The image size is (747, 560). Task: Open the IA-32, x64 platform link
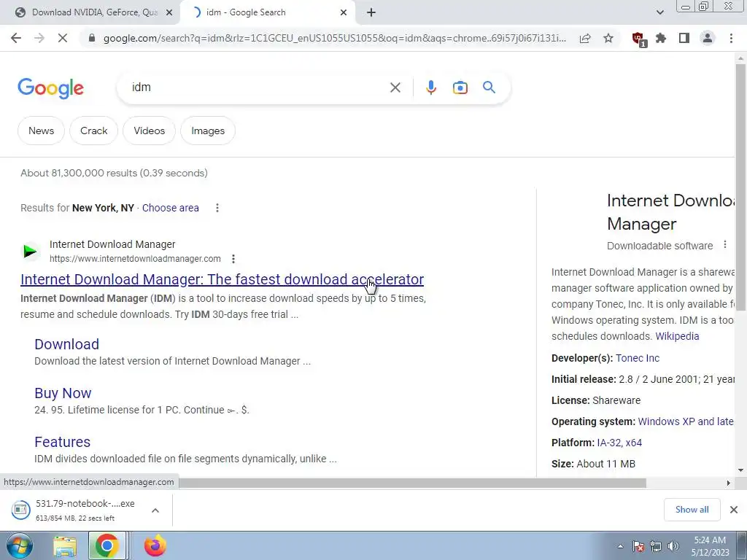[619, 443]
